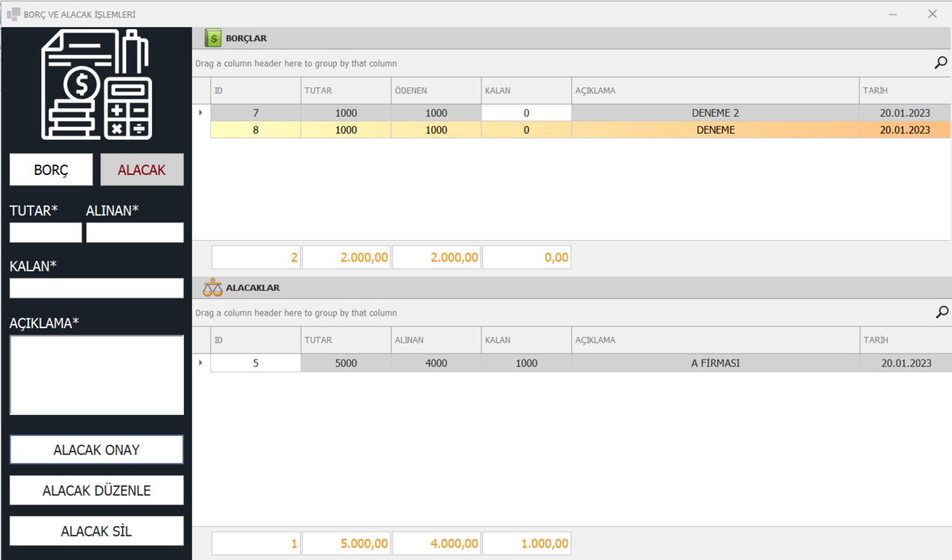
Task: Click ALACAKLAR total summary 5.000,00
Action: pyautogui.click(x=346, y=544)
